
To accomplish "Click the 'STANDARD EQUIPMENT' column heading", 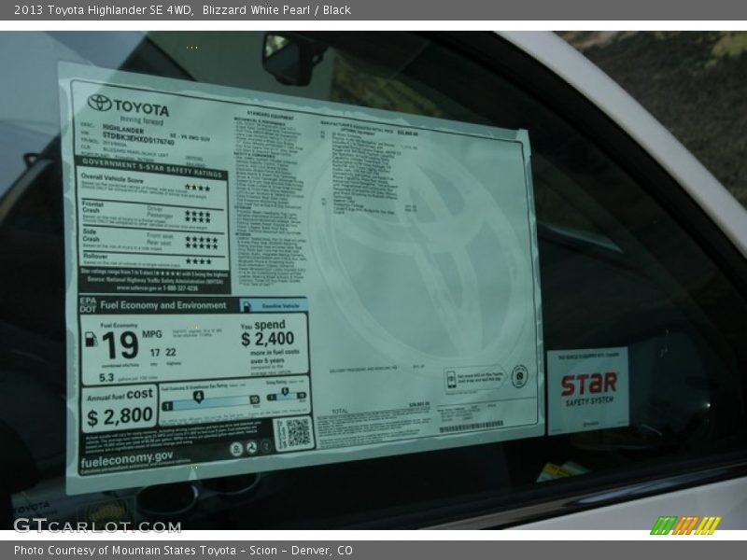I will (x=270, y=115).
